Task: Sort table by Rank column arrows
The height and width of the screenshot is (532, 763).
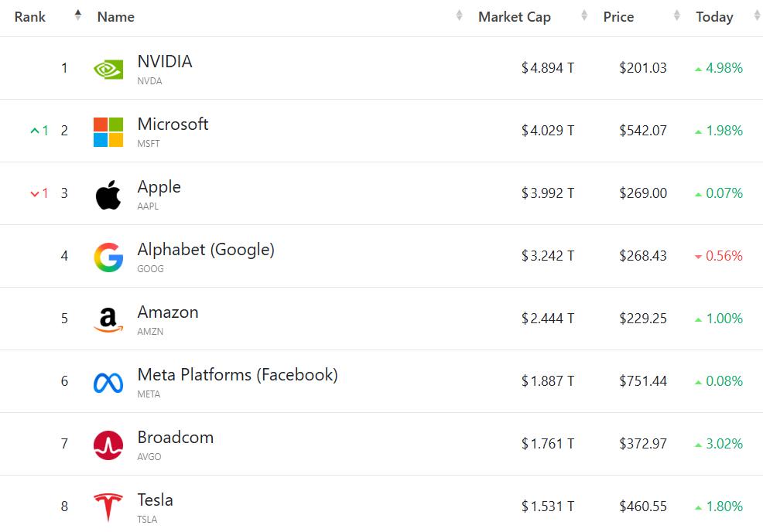Action: tap(77, 15)
